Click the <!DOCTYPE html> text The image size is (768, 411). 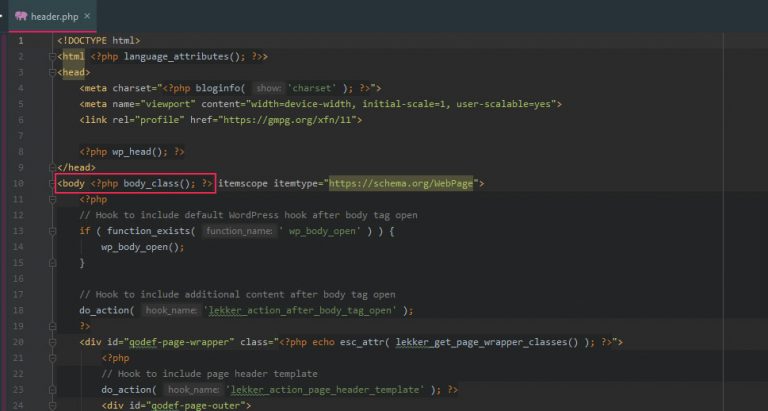point(98,41)
